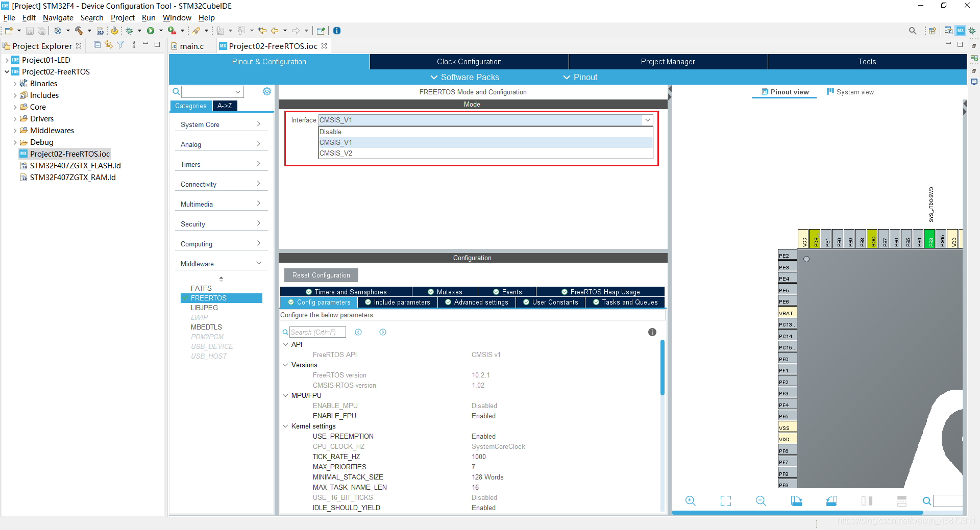The height and width of the screenshot is (530, 980).
Task: Open the toolbar Search magnifier at top right
Action: [913, 31]
